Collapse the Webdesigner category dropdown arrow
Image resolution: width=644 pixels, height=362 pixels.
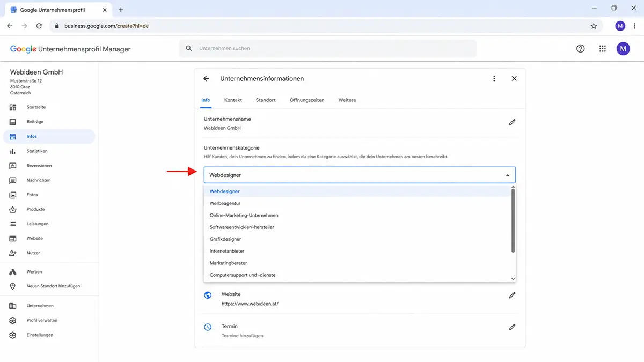pos(508,175)
